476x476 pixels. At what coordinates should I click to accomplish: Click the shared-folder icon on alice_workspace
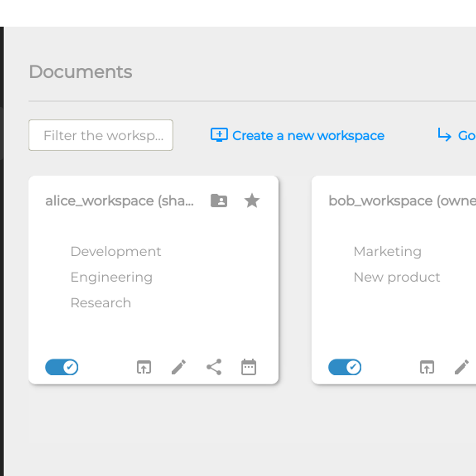click(219, 201)
